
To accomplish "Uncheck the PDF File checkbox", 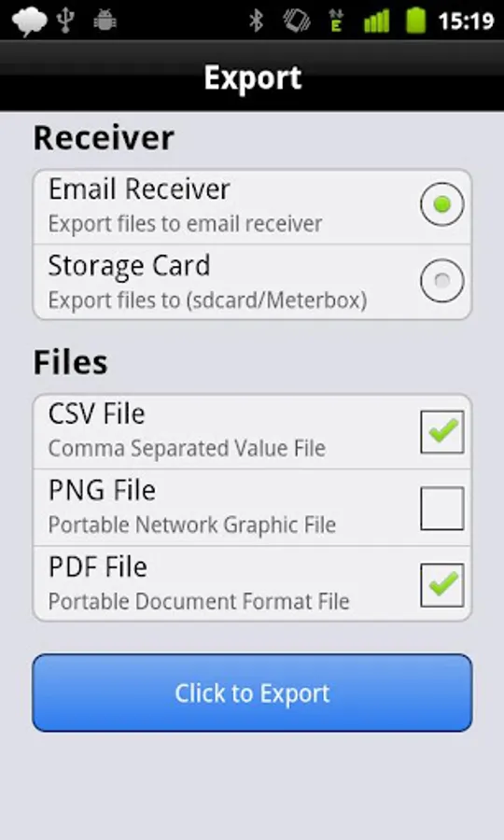I will pyautogui.click(x=441, y=585).
